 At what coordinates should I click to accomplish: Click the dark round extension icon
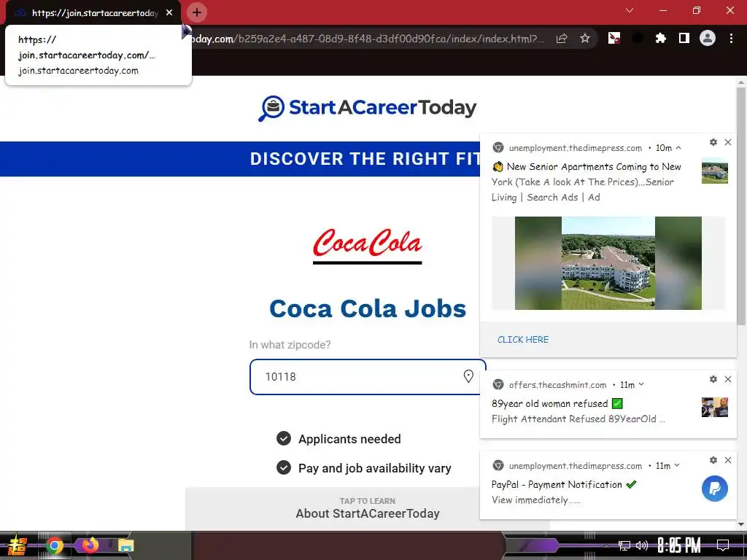(638, 38)
